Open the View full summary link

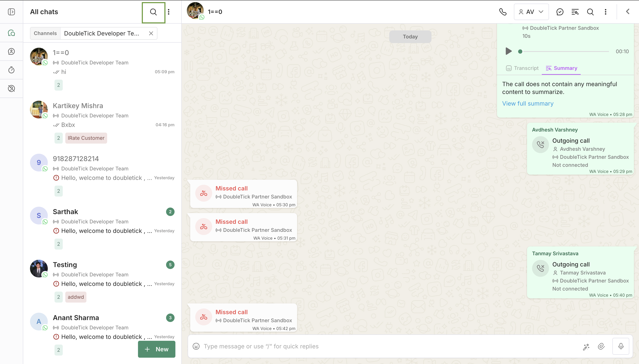coord(528,103)
